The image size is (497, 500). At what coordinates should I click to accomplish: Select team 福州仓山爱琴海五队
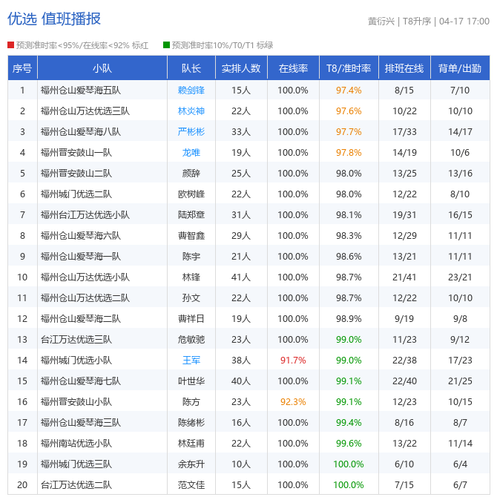click(x=81, y=90)
